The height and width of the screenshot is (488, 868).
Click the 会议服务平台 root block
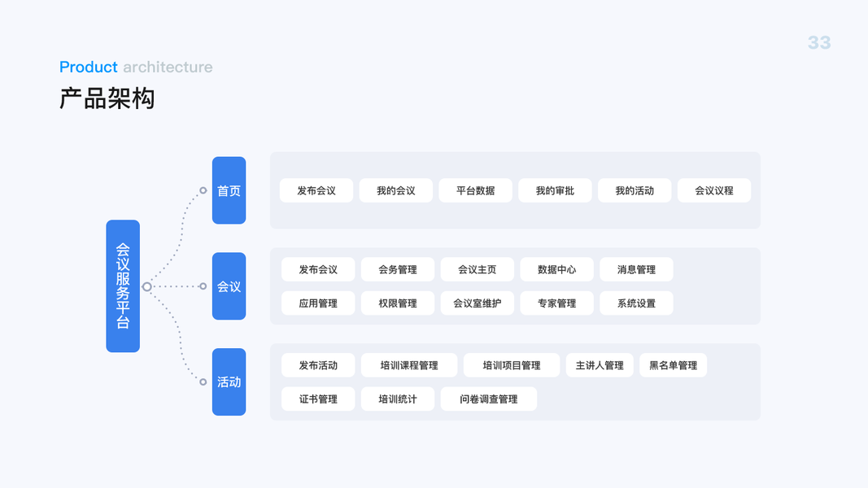123,286
